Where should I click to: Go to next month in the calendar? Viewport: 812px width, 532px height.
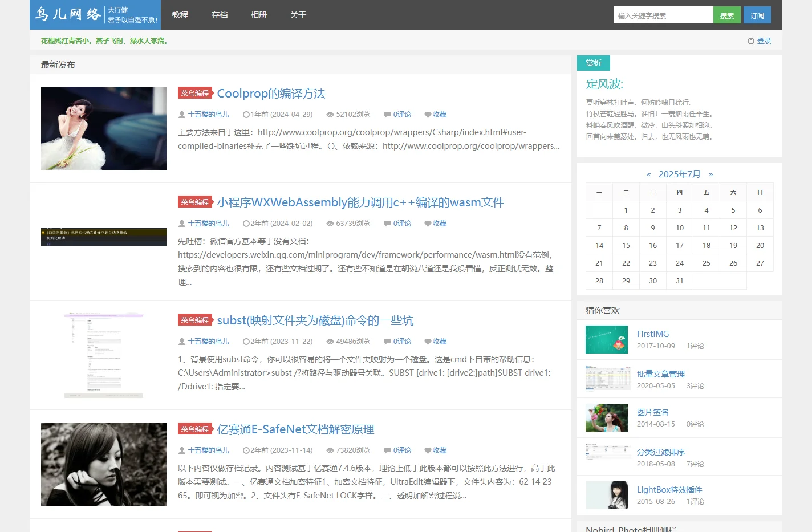[x=710, y=174]
